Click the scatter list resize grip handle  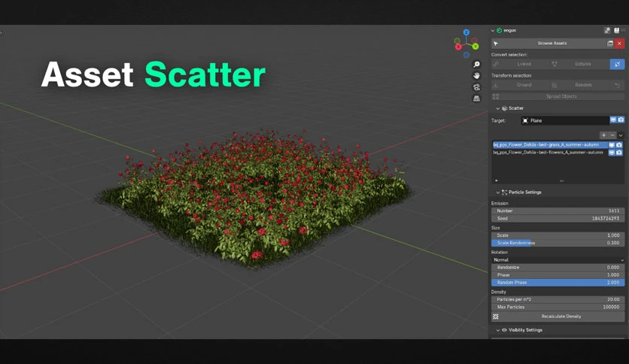tap(561, 180)
